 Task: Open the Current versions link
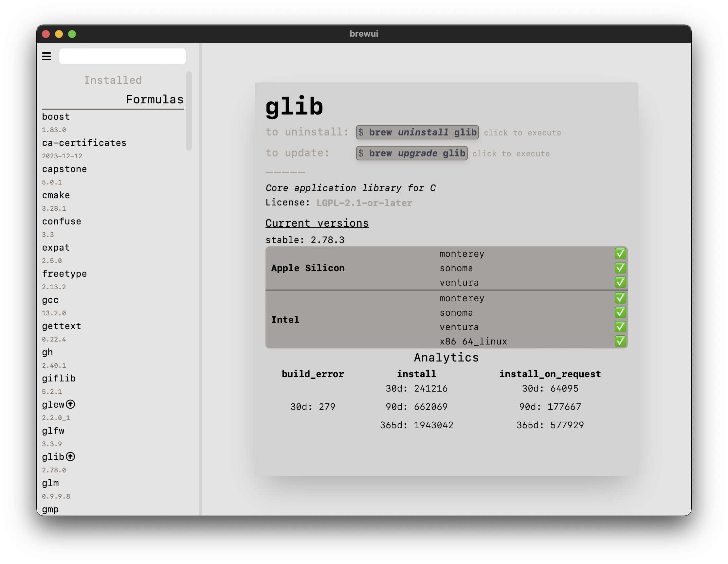[x=317, y=223]
